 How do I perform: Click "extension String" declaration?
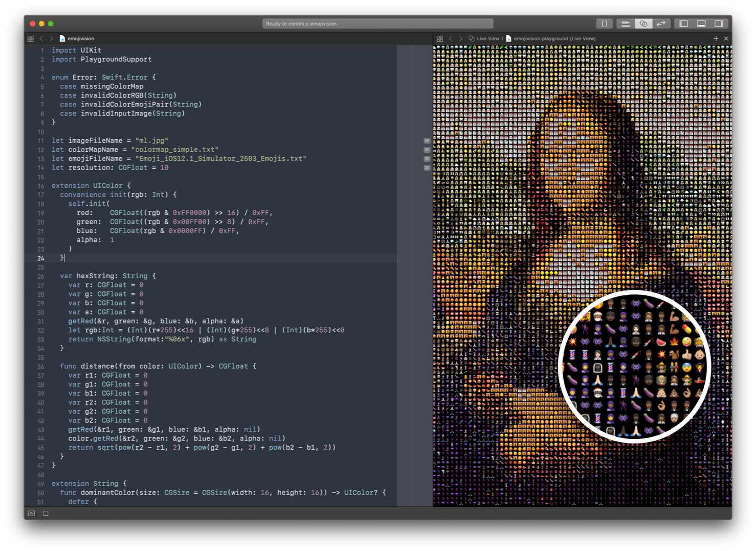click(x=89, y=484)
